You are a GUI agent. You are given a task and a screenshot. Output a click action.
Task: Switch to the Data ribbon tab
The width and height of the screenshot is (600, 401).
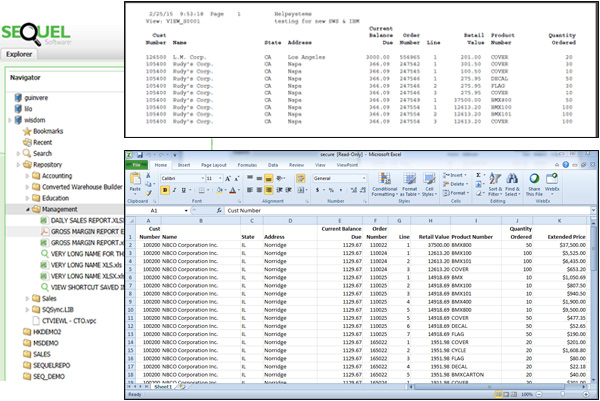coord(273,165)
